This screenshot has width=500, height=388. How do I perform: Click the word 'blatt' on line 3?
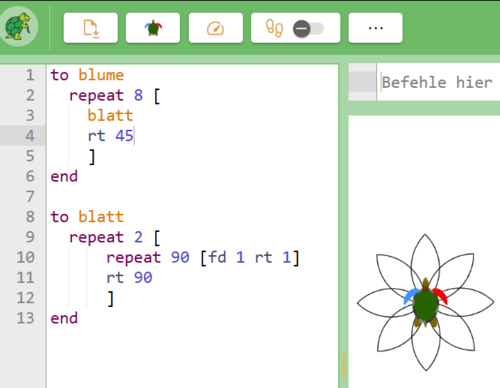[x=110, y=116]
